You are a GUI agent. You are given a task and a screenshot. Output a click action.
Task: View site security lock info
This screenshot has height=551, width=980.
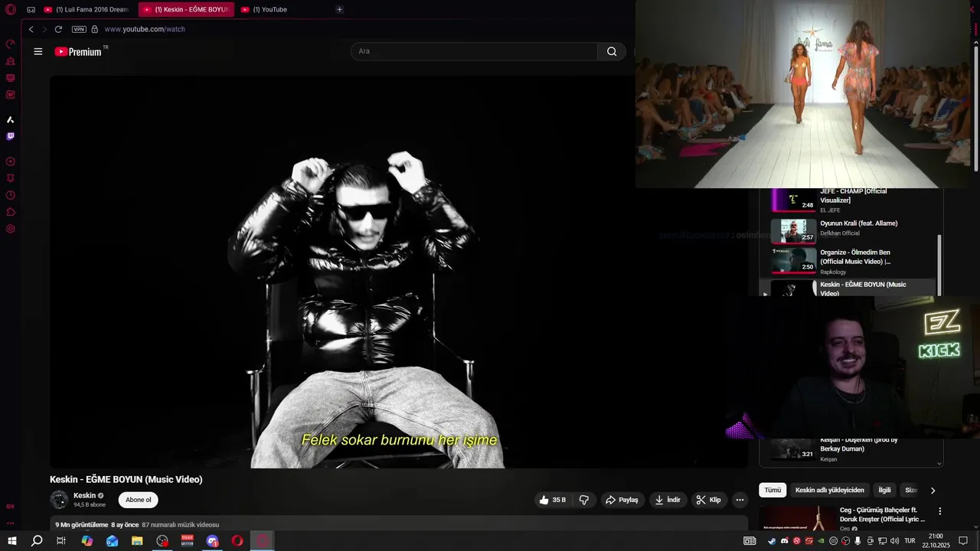coord(95,29)
